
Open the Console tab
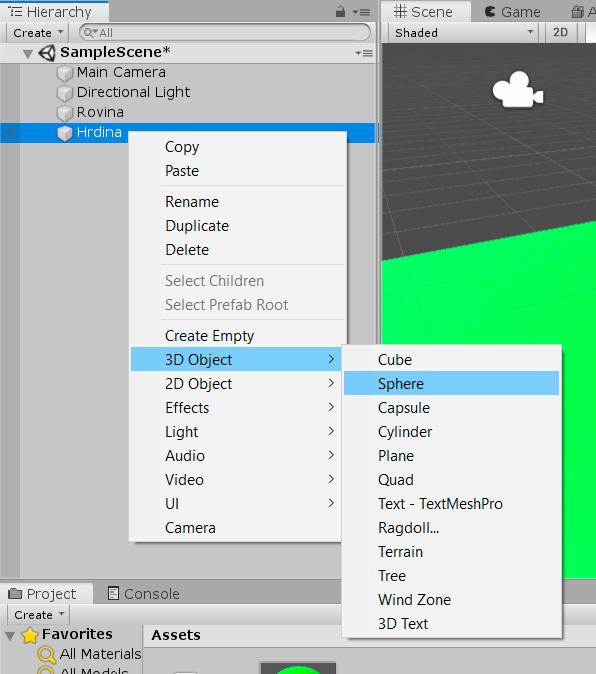tap(144, 594)
